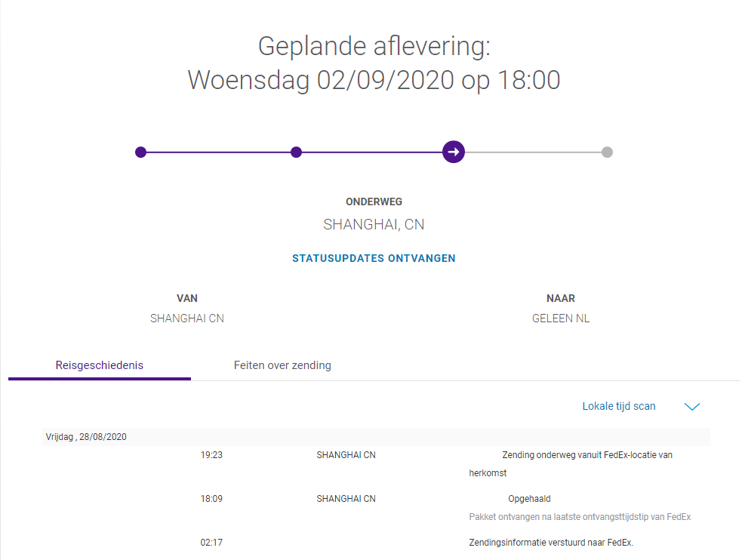Click the SHANGHAI CN origin under VAN
Viewport: 745px width, 560px height.
pyautogui.click(x=187, y=318)
